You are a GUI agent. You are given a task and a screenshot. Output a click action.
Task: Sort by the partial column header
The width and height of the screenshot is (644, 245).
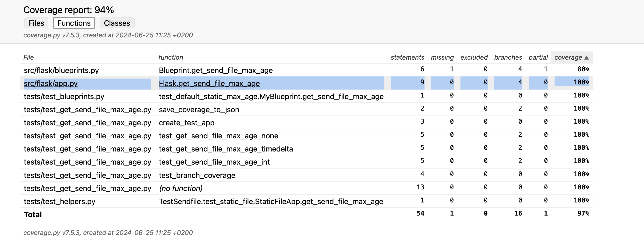click(538, 57)
